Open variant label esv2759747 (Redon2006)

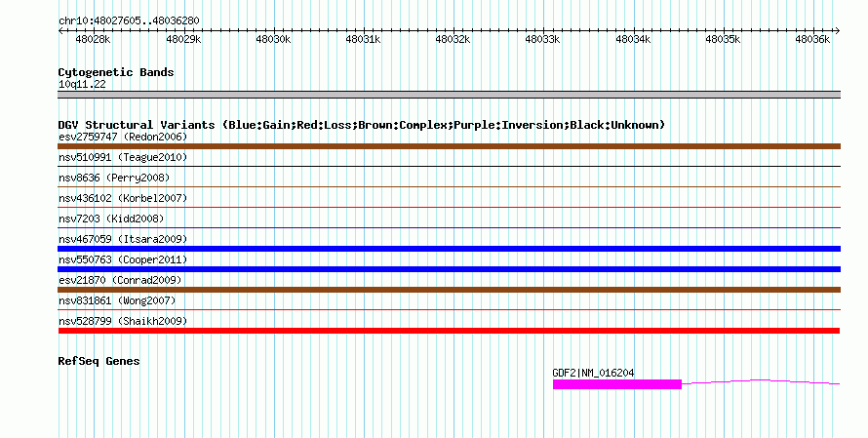click(x=123, y=137)
